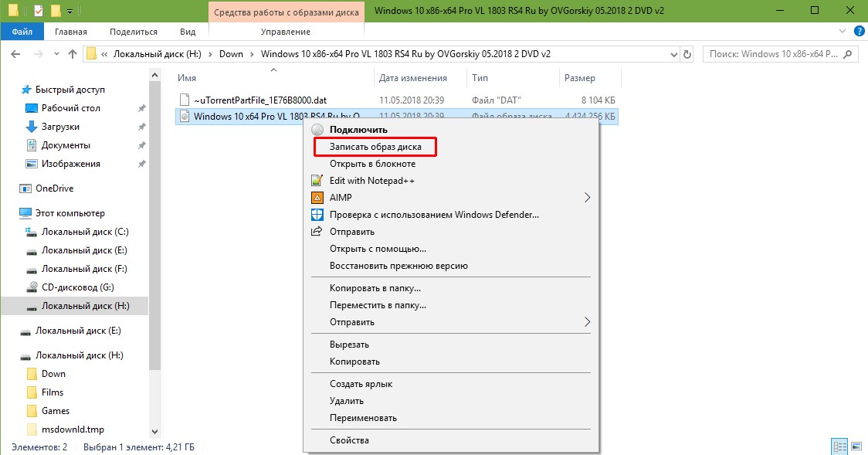Open the Управление ribbon tab
The width and height of the screenshot is (868, 455).
click(x=286, y=32)
